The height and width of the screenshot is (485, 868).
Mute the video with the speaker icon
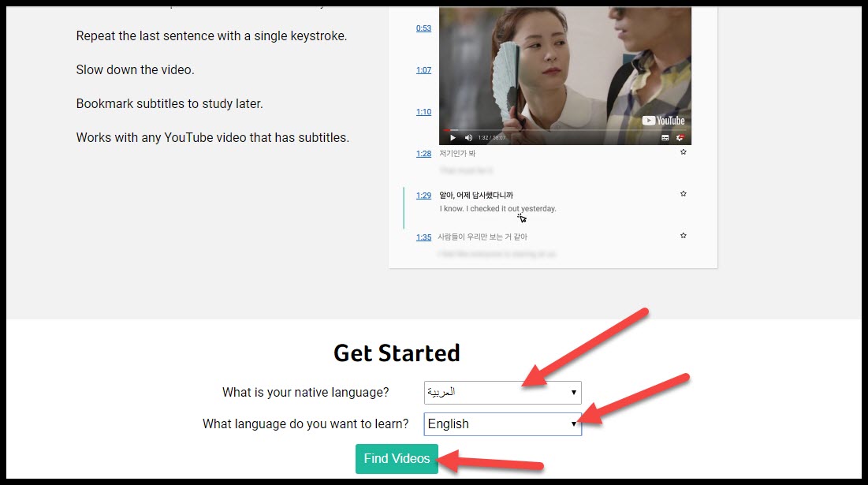tap(468, 138)
